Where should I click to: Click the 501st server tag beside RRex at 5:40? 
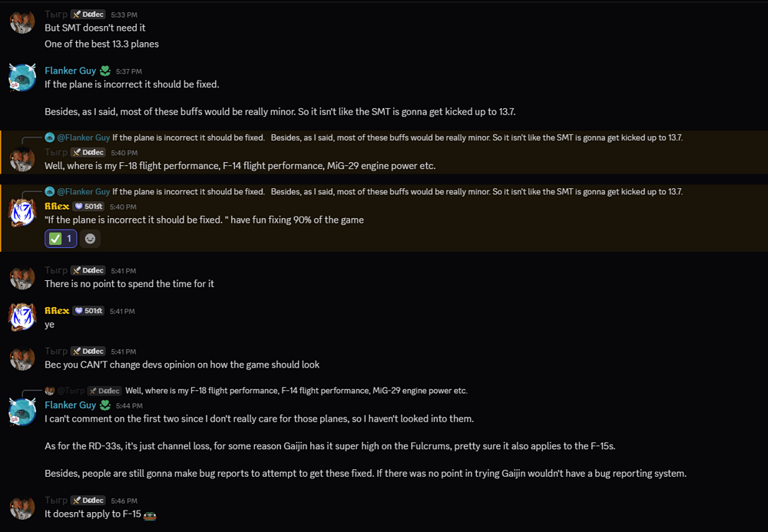[88, 207]
